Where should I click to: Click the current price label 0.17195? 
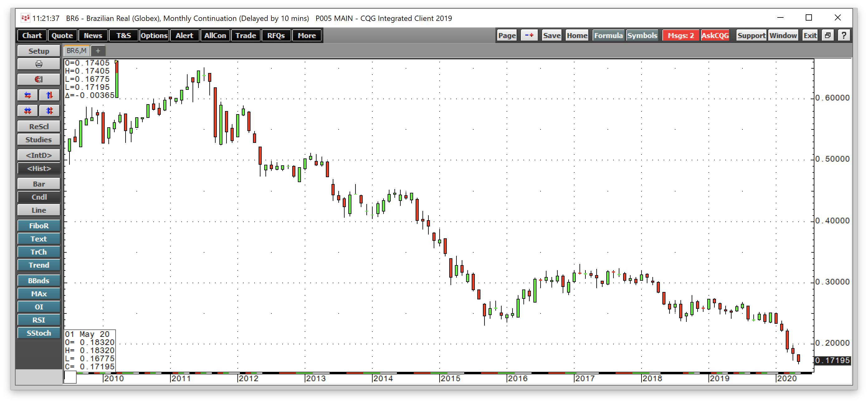click(x=832, y=360)
